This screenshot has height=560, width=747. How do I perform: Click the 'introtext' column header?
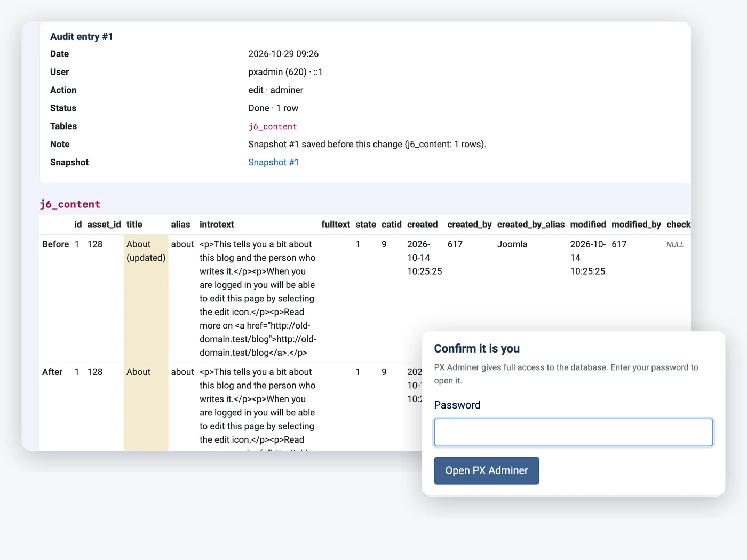tap(217, 225)
